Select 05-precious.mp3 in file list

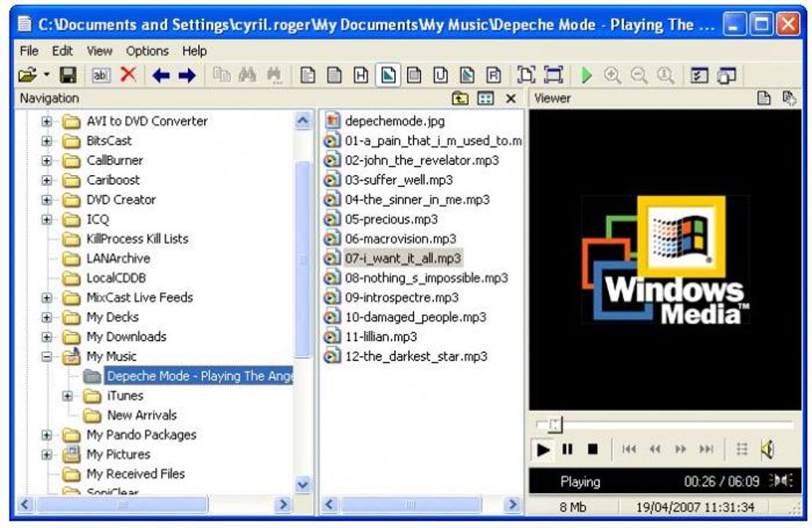tap(392, 220)
